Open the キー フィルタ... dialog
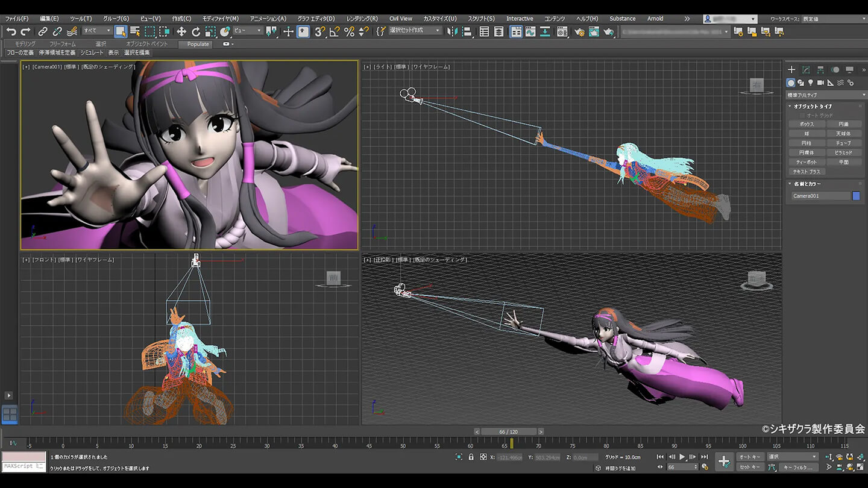This screenshot has width=868, height=488. coord(799,467)
